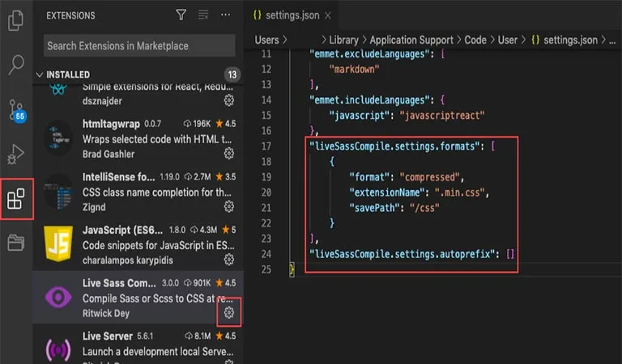Viewport: 622px width, 364px height.
Task: Click the "markdown" string value
Action: (x=354, y=69)
